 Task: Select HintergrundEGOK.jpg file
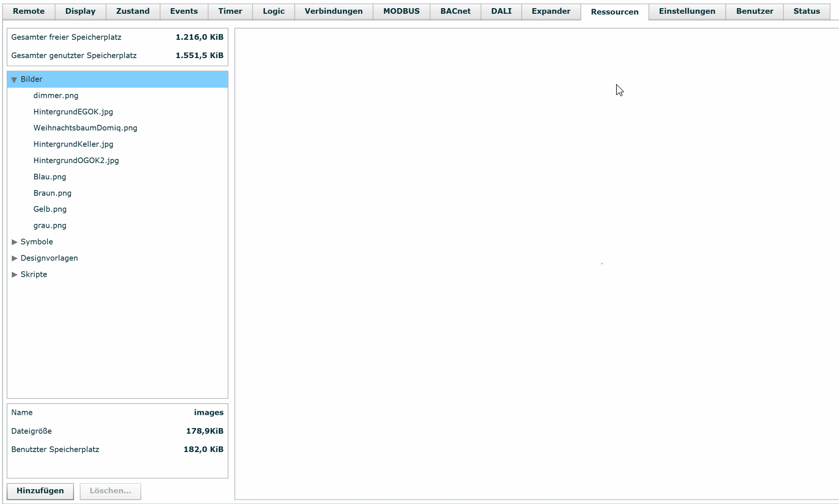[x=73, y=112]
